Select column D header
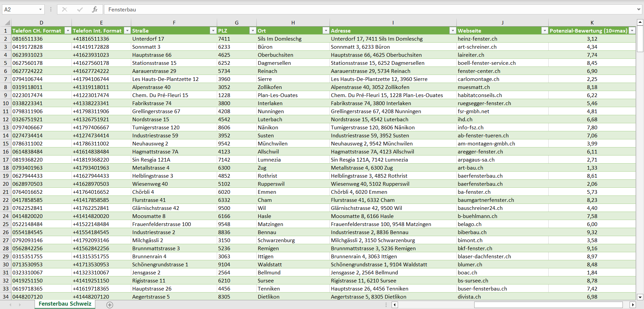This screenshot has height=309, width=644. (x=41, y=23)
